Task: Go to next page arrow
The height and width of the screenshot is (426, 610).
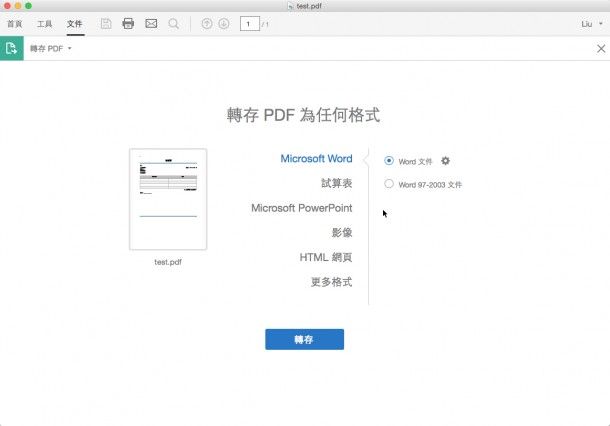Action: coord(224,24)
